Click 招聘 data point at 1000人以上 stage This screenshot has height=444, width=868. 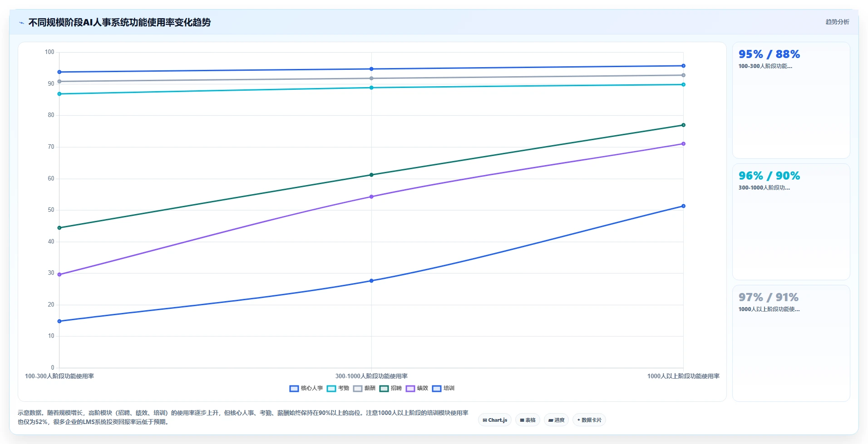683,125
